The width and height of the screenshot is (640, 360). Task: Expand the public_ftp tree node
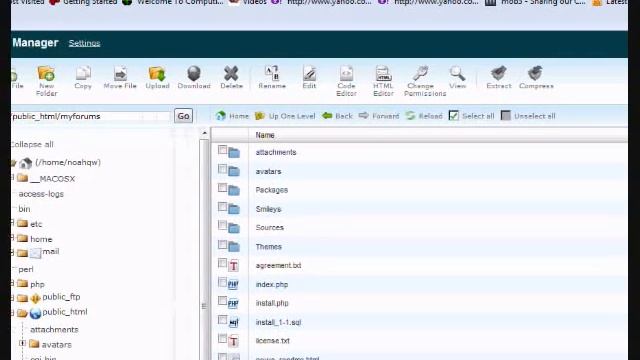[x=13, y=298]
